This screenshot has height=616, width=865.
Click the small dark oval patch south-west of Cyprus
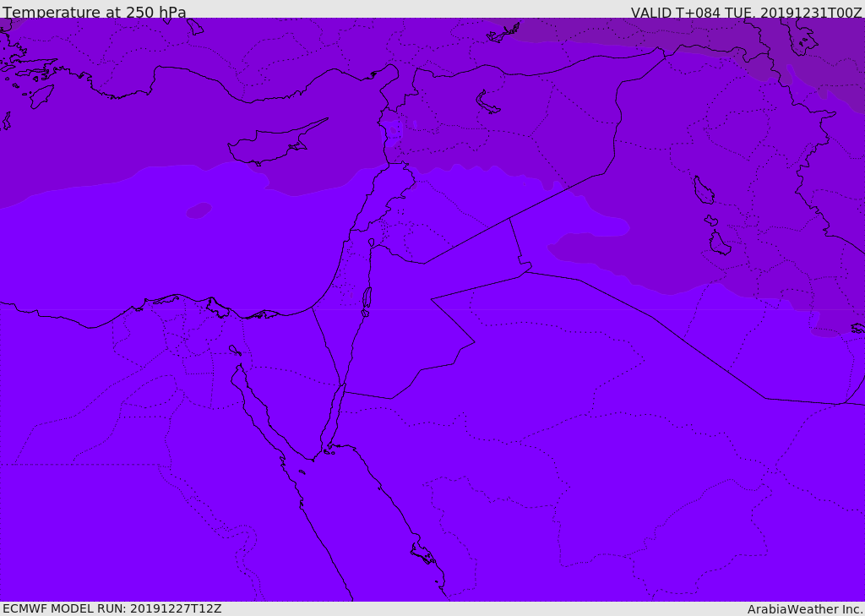click(x=199, y=210)
